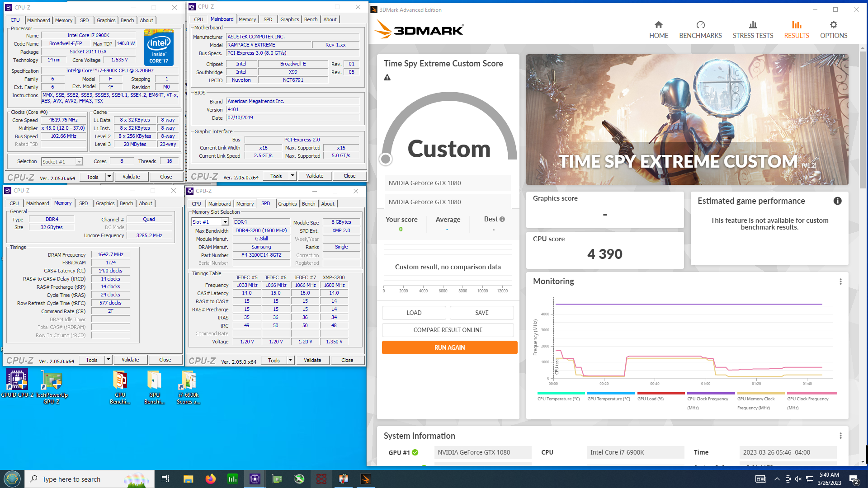
Task: Expand Tools dropdown arrow in CPU tab window
Action: (x=109, y=177)
